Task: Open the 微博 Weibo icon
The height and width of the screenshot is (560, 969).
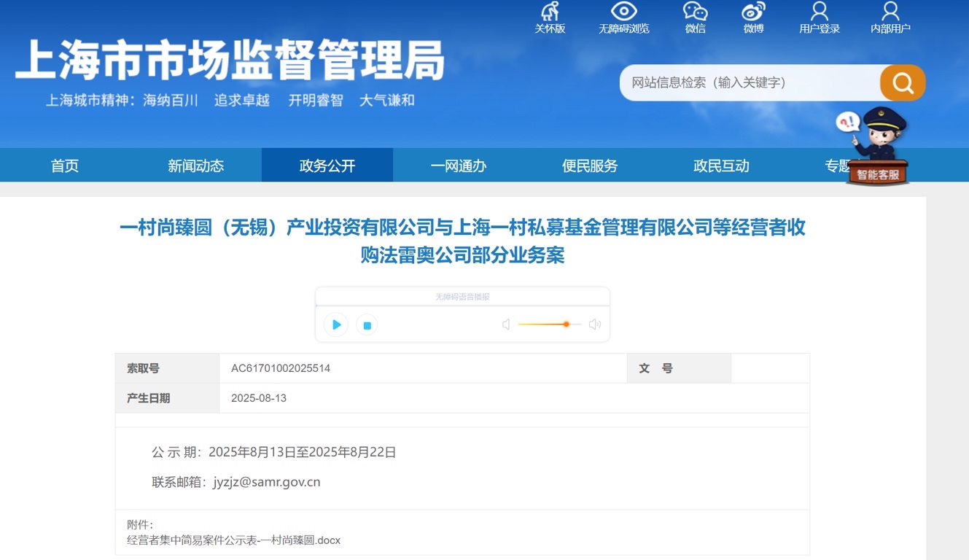Action: coord(753,18)
